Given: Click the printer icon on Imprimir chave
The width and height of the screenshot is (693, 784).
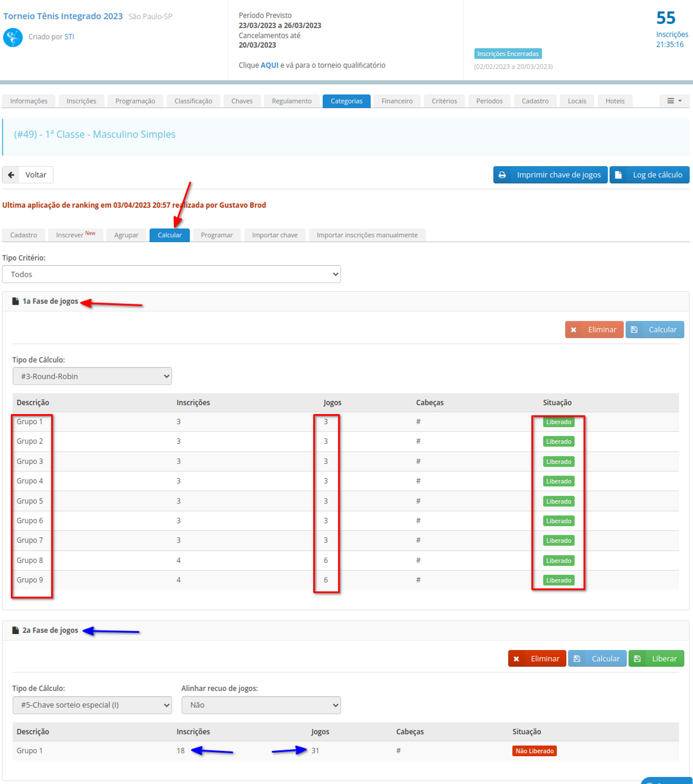Looking at the screenshot, I should (x=502, y=175).
